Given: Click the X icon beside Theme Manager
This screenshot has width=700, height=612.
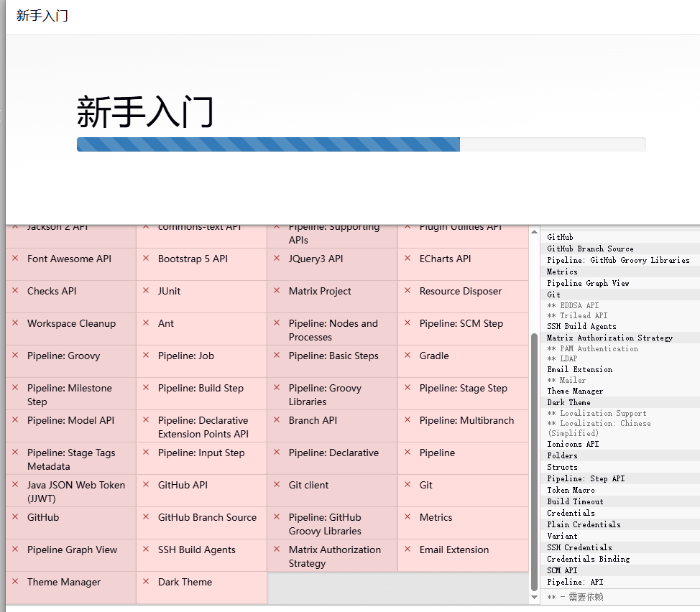Looking at the screenshot, I should coord(15,581).
